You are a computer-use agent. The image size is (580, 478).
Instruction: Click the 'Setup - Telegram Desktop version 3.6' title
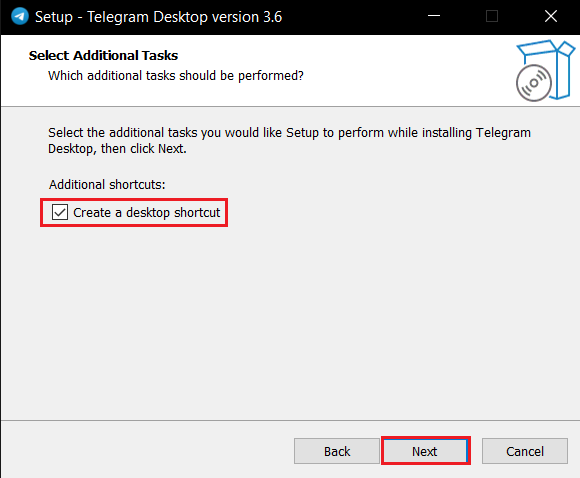pos(158,17)
